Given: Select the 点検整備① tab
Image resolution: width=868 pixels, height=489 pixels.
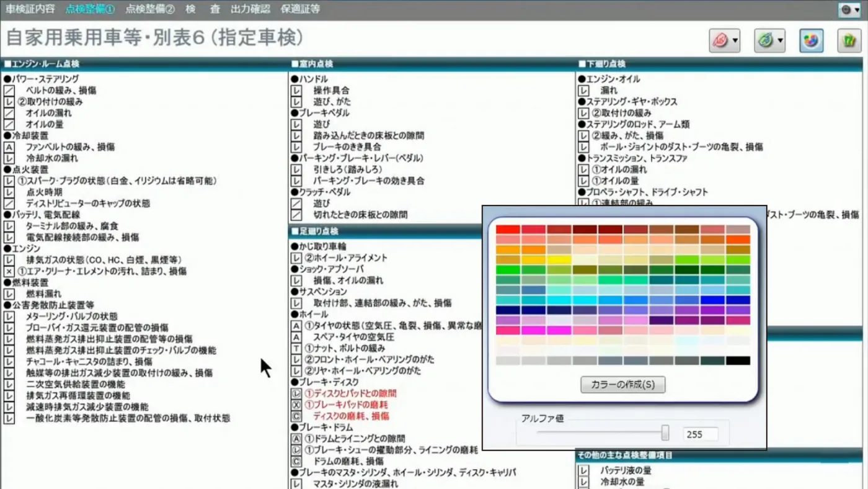Looking at the screenshot, I should coord(90,9).
